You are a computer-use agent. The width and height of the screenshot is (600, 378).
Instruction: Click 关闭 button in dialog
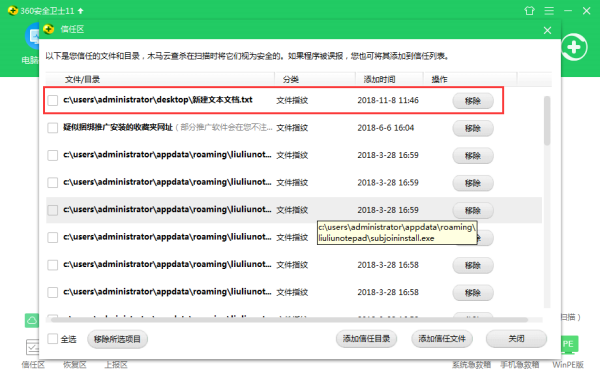[516, 339]
